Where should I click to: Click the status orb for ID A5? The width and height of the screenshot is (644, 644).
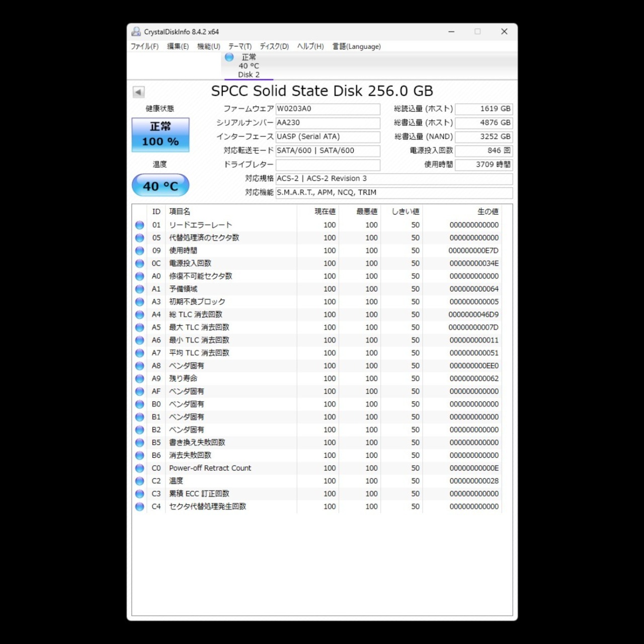(140, 328)
